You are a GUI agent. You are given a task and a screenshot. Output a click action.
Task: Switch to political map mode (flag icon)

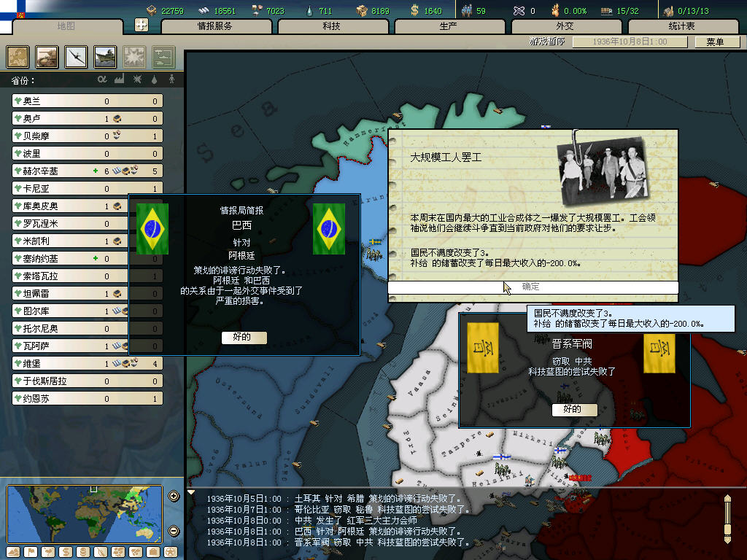[x=31, y=552]
